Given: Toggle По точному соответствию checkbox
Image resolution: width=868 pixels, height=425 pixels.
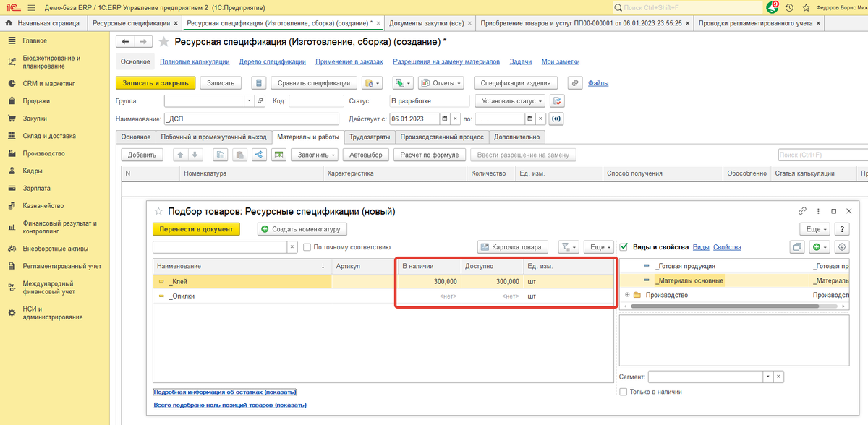Looking at the screenshot, I should click(307, 247).
